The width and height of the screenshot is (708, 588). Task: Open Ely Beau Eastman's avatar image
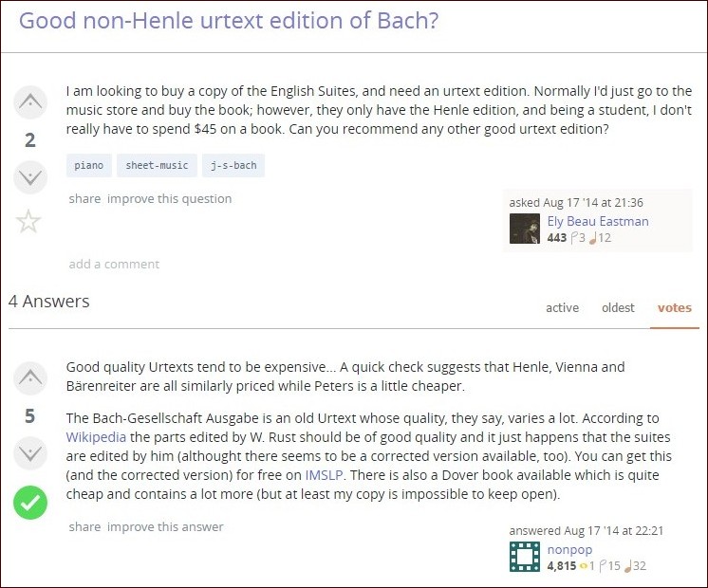tap(525, 229)
